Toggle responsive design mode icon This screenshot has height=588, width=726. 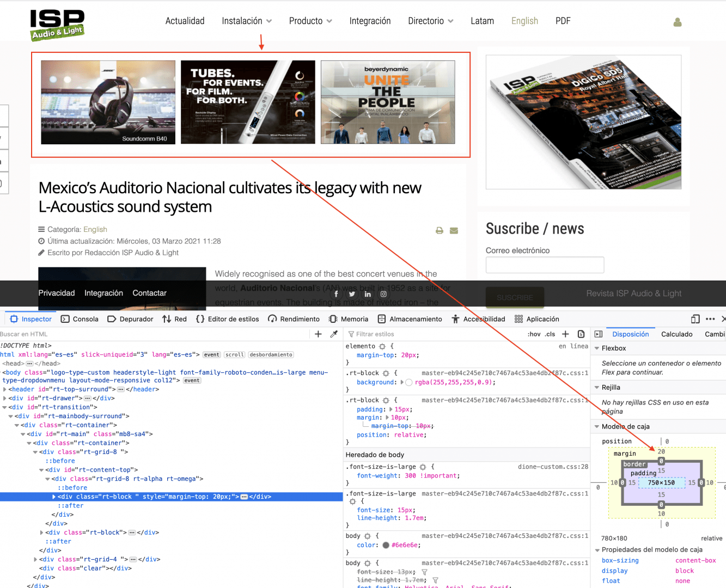click(x=696, y=319)
